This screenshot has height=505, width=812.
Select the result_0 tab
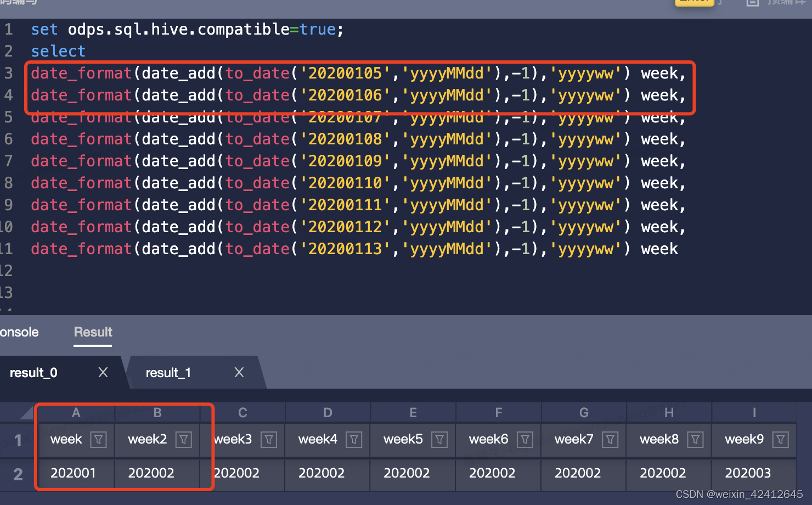[x=33, y=373]
